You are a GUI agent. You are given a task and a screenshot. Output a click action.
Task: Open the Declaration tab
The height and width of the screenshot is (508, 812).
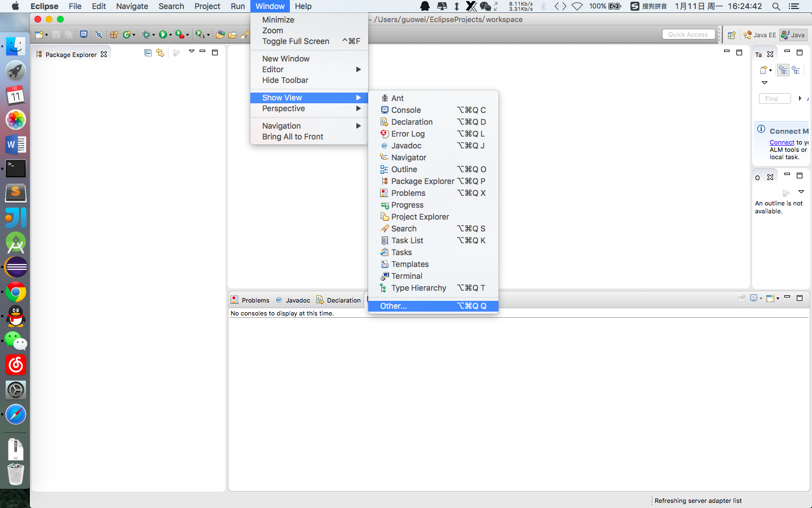(x=339, y=300)
